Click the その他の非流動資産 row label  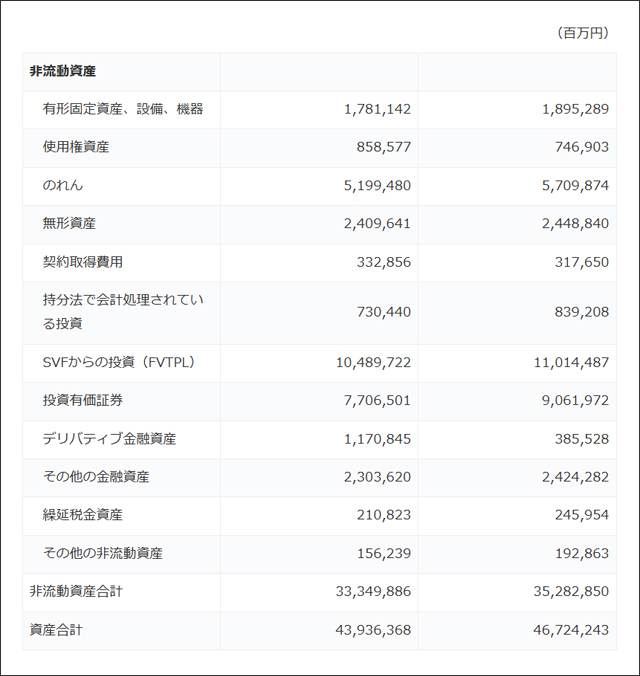(x=103, y=553)
